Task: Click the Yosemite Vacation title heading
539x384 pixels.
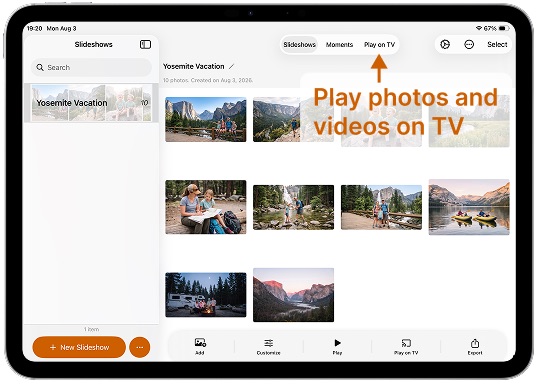Action: tap(194, 66)
